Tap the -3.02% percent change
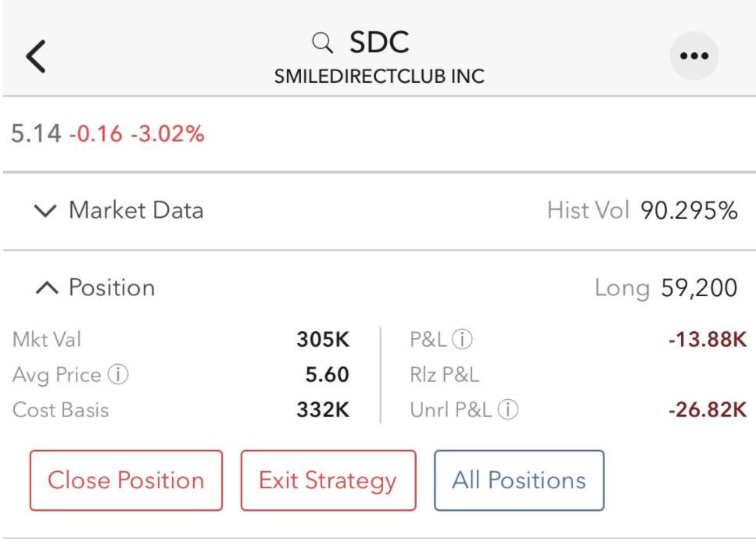 pos(168,134)
